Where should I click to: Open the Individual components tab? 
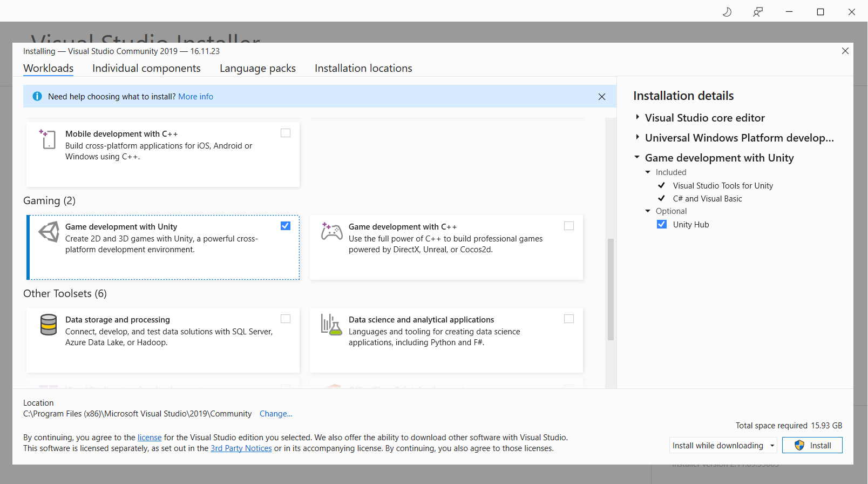click(x=146, y=69)
